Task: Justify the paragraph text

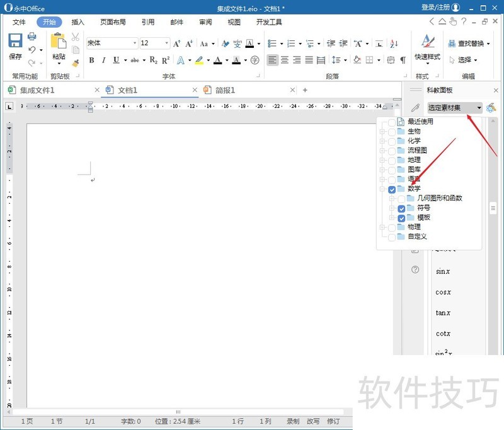Action: [x=309, y=60]
